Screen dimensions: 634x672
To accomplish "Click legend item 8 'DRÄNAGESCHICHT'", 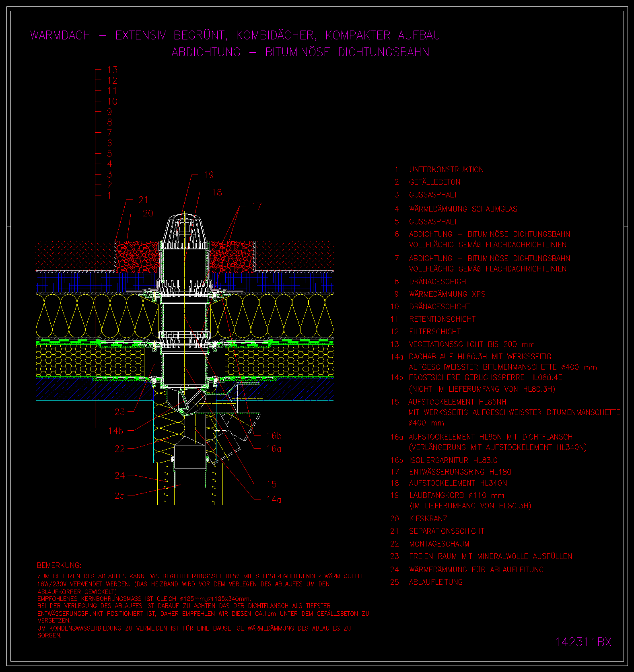I will click(x=439, y=282).
